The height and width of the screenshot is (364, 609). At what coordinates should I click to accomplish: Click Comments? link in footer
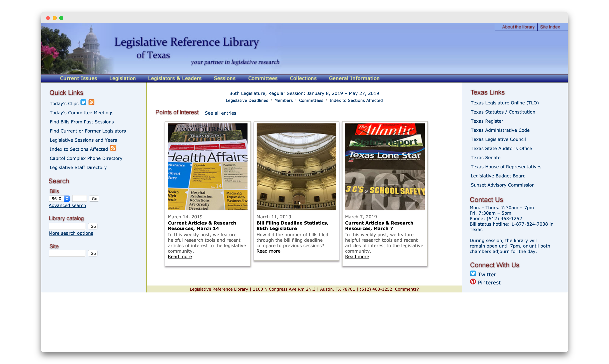coord(407,289)
